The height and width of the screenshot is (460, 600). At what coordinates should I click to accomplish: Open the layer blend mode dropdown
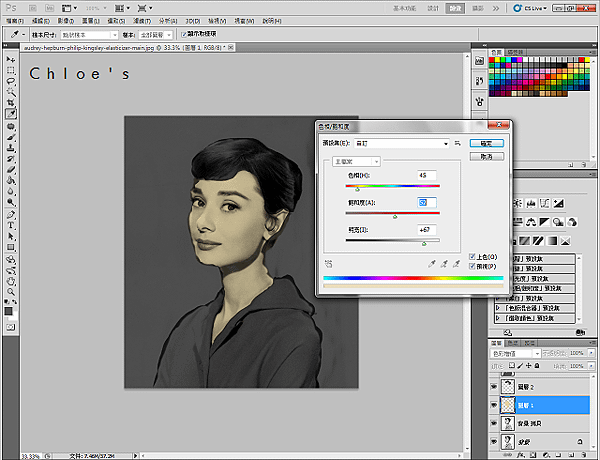pyautogui.click(x=515, y=353)
